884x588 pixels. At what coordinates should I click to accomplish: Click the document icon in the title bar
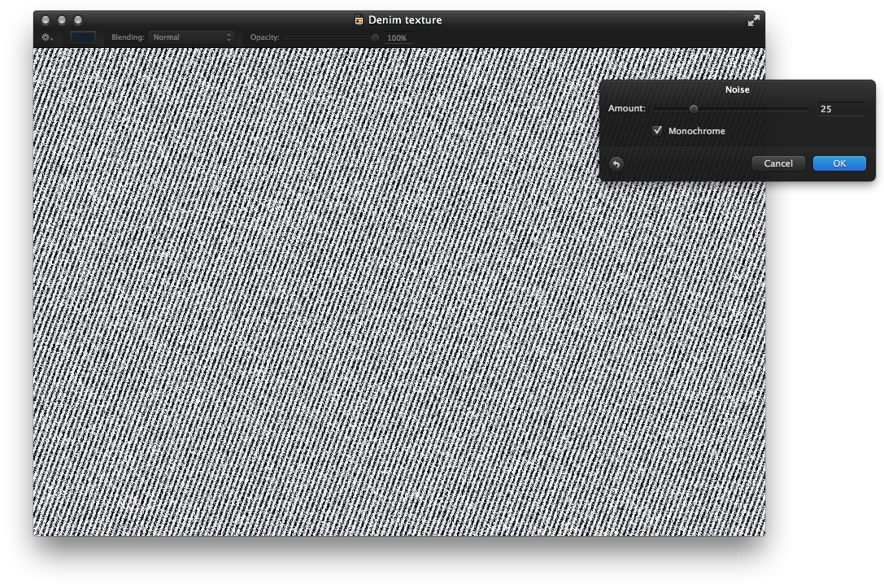click(358, 20)
